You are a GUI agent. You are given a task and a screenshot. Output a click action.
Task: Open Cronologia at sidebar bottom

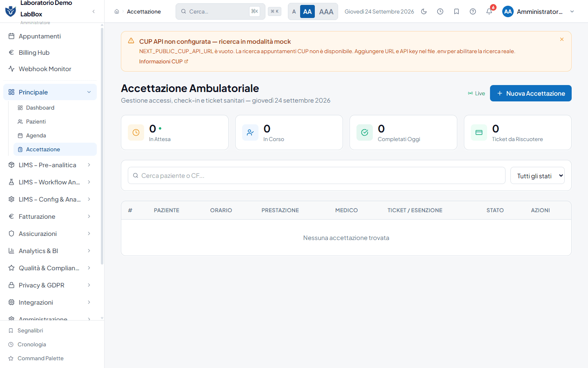pos(52,344)
